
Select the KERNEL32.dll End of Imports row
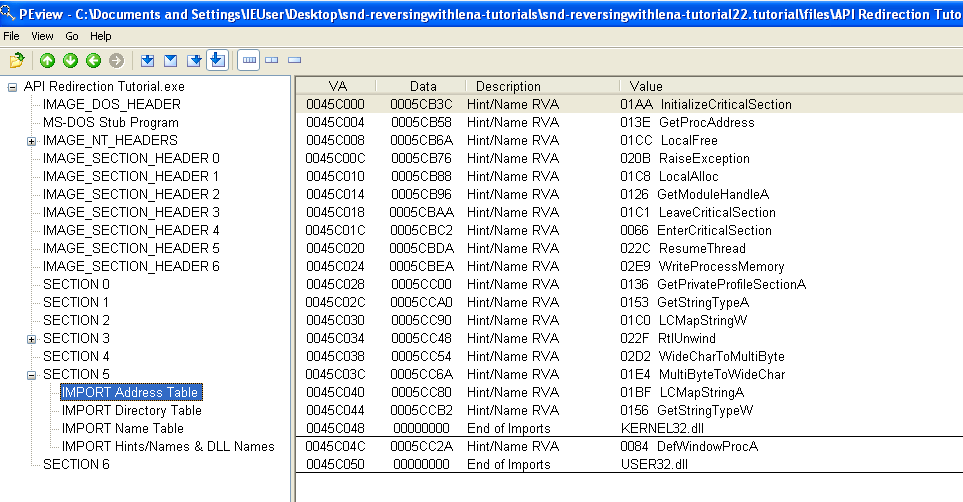tap(630, 428)
